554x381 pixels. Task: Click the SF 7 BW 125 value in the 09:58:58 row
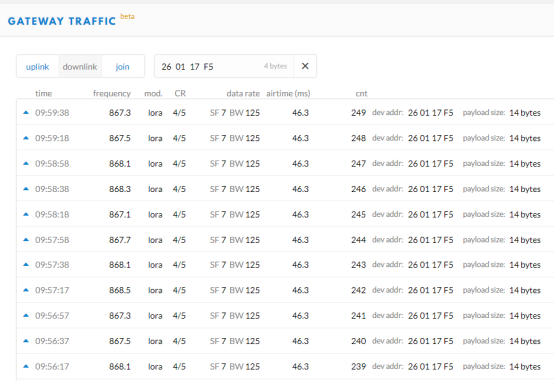tap(235, 163)
